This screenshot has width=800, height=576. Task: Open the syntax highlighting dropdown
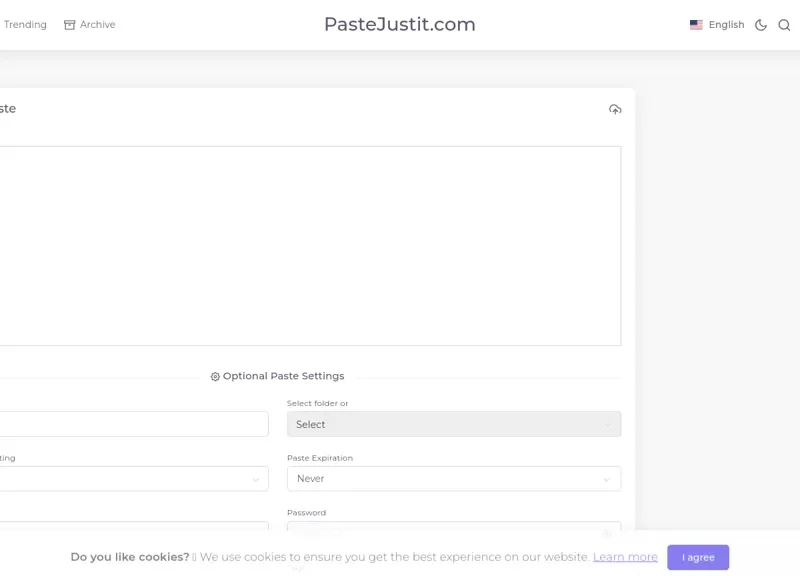[x=134, y=479]
